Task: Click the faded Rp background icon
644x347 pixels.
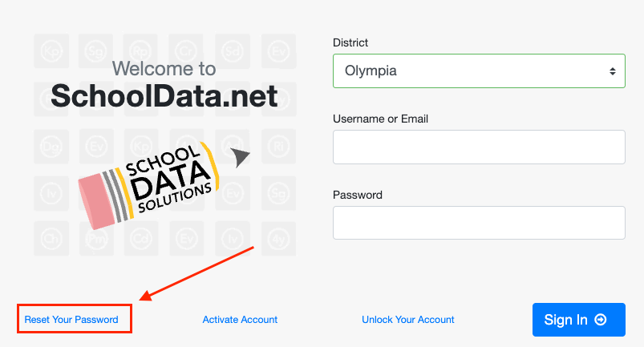Action: click(141, 51)
